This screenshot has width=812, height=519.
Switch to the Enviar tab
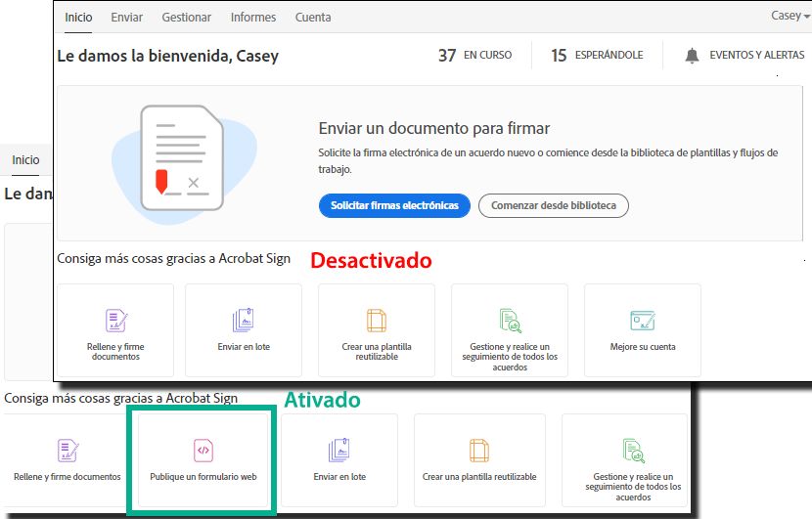tap(127, 18)
